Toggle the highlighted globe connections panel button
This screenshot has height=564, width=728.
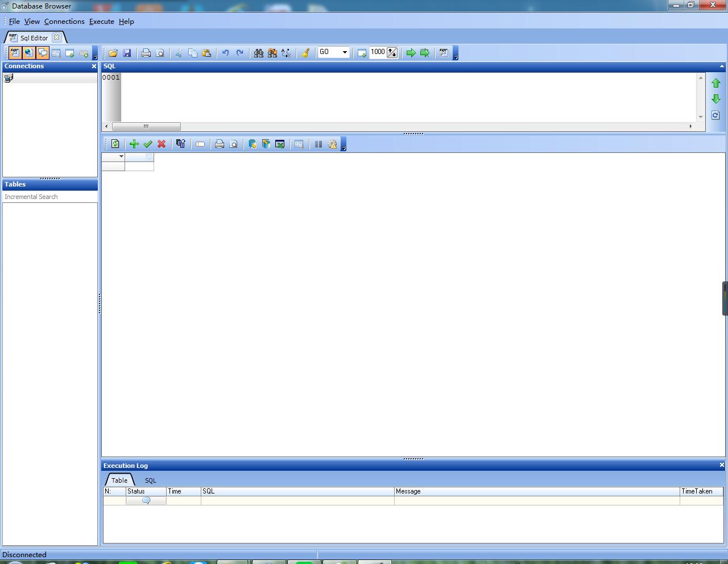click(x=29, y=53)
